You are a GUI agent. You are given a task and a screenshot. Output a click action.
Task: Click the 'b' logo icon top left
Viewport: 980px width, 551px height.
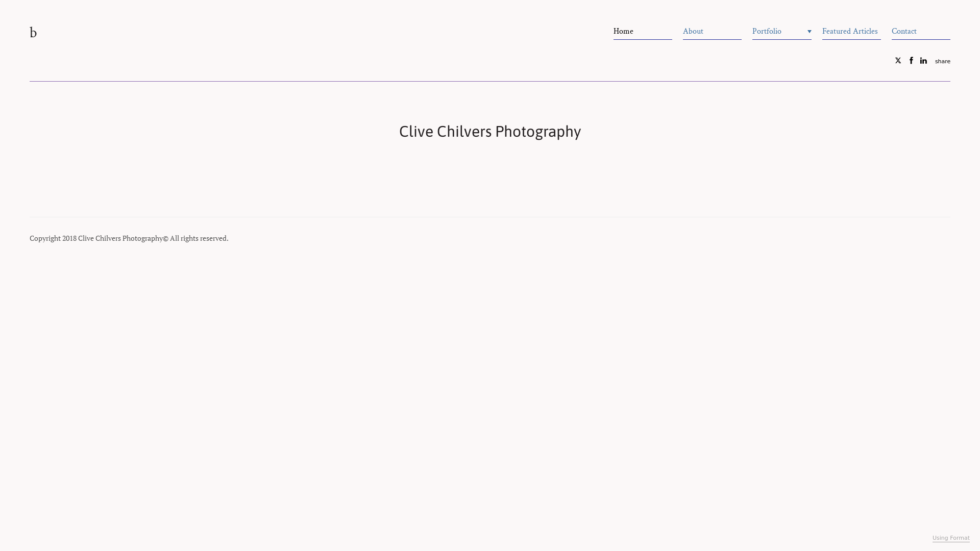(x=32, y=32)
